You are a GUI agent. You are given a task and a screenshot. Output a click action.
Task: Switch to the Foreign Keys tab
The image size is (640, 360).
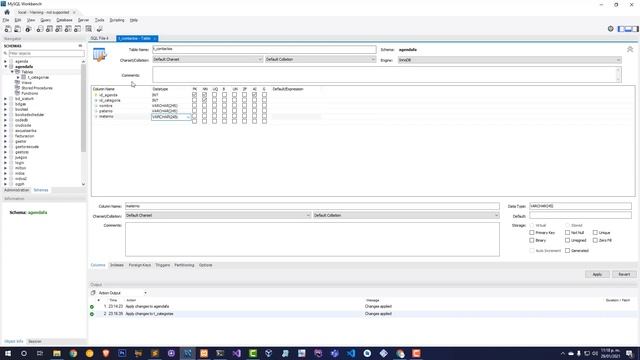[x=140, y=265]
